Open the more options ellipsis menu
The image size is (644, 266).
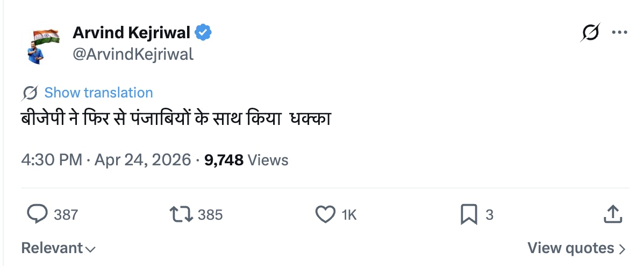point(619,33)
